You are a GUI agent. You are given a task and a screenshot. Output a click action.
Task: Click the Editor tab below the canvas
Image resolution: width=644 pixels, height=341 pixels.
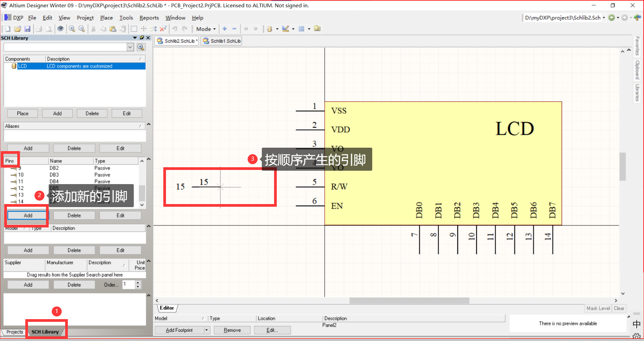[x=167, y=308]
